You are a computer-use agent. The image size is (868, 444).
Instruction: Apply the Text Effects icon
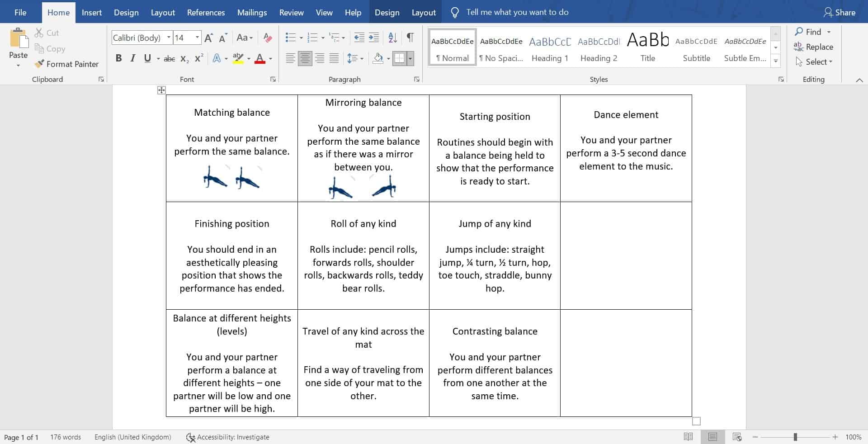tap(217, 58)
